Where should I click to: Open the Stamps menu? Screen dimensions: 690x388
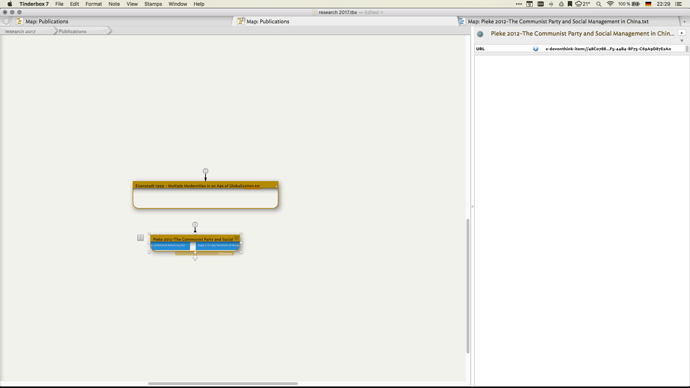click(x=153, y=4)
